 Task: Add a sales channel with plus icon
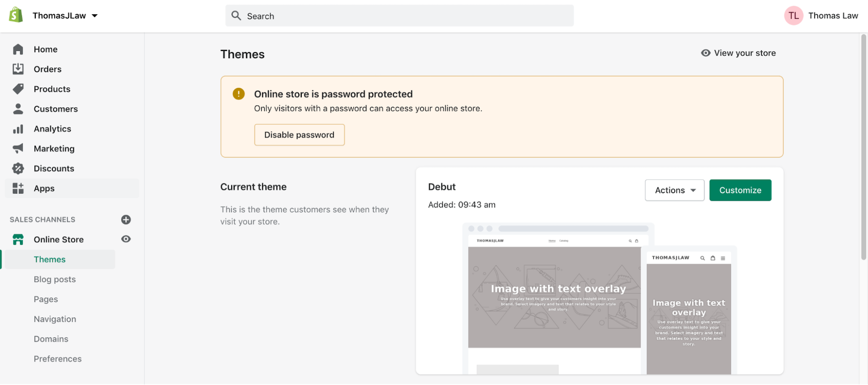126,220
